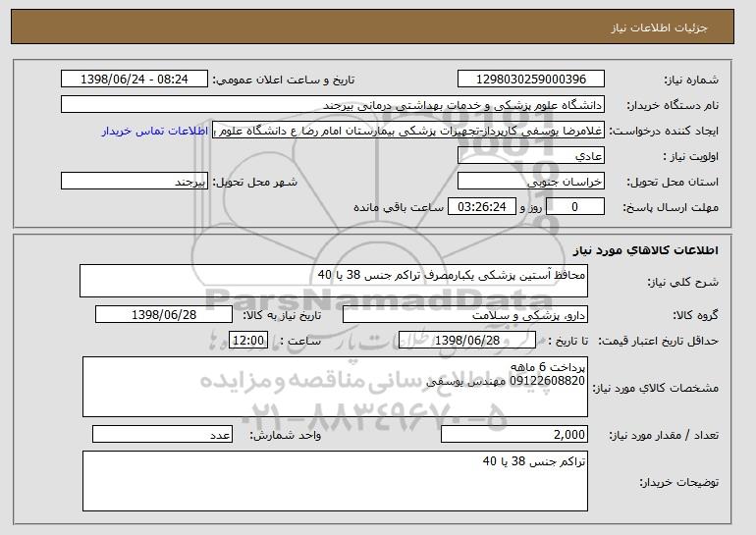Click the شماره نیاز field 1298030259000396
This screenshot has width=756, height=535.
(531, 80)
